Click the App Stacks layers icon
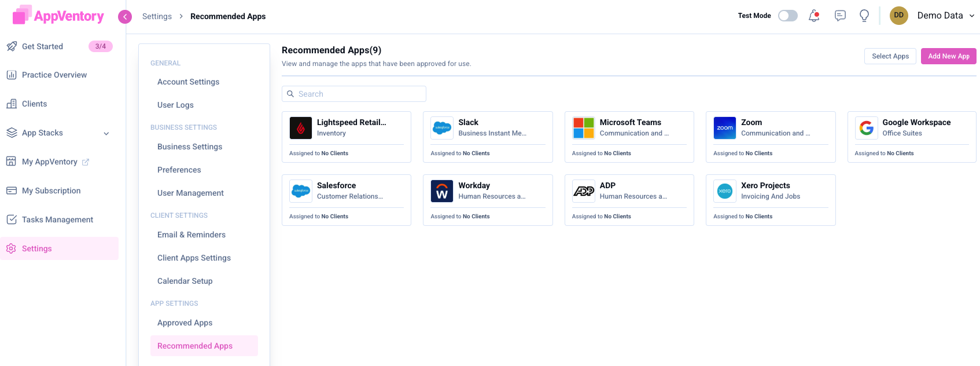 pos(12,133)
